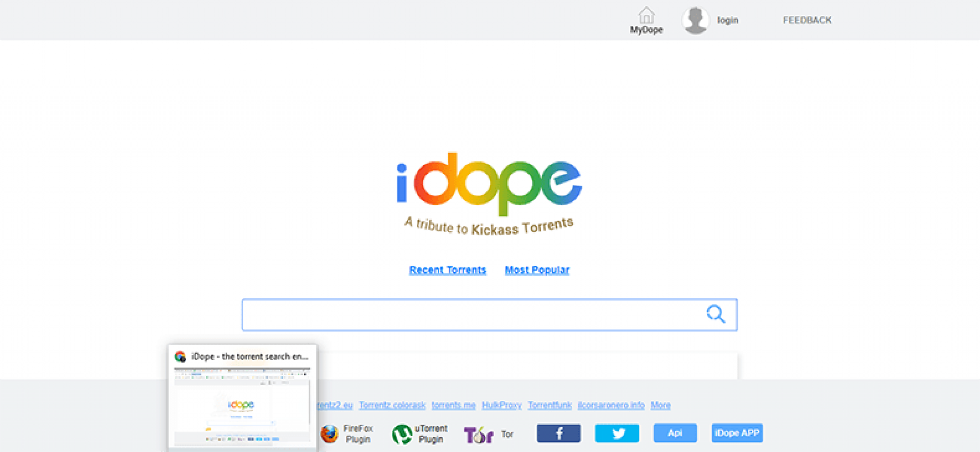980x452 pixels.
Task: Click the Tor onion logo
Action: coord(479,435)
